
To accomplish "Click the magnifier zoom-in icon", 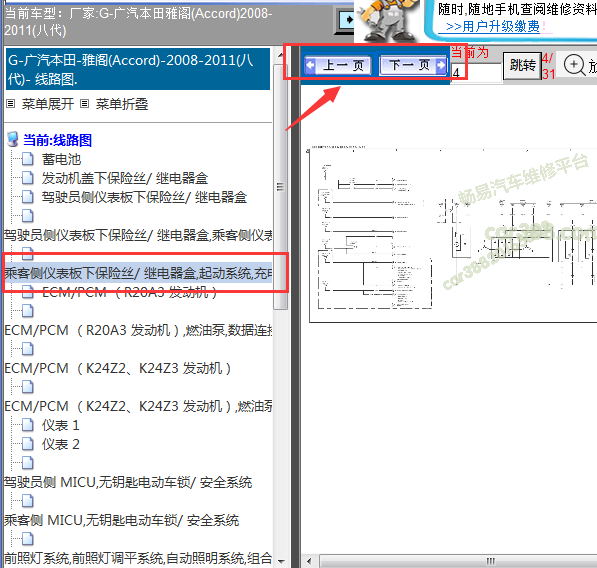I will 574,65.
